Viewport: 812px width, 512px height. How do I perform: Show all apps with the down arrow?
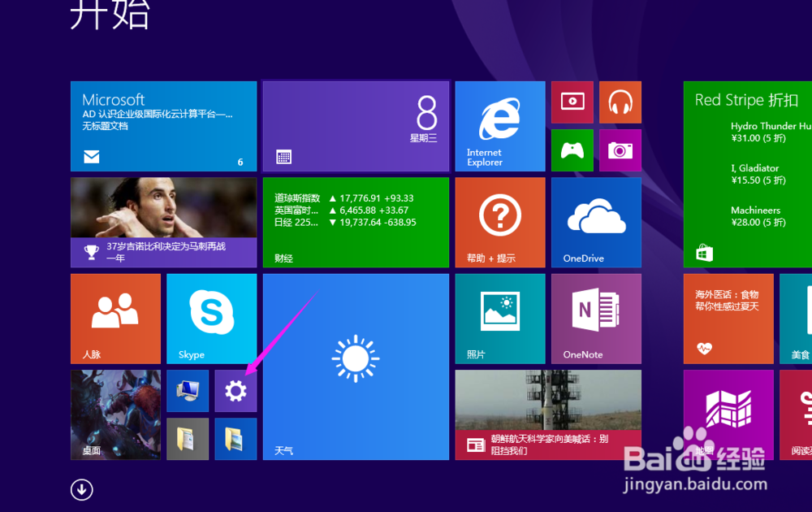[82, 490]
